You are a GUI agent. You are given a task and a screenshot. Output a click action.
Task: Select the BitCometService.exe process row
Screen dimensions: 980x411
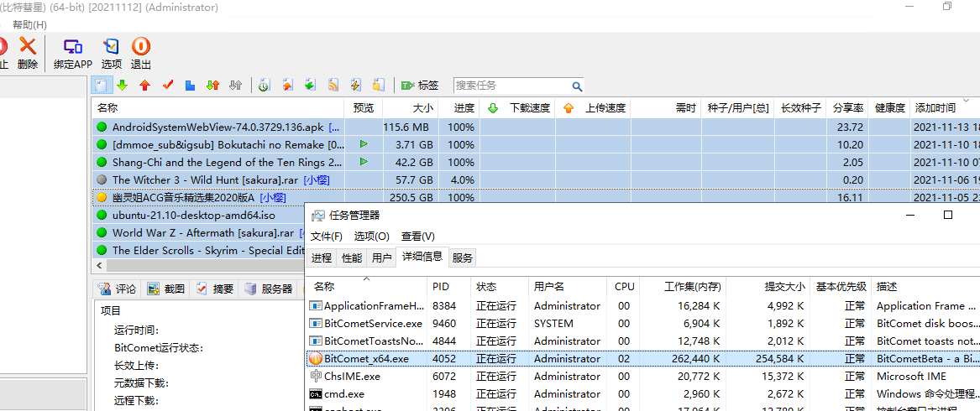pos(643,324)
